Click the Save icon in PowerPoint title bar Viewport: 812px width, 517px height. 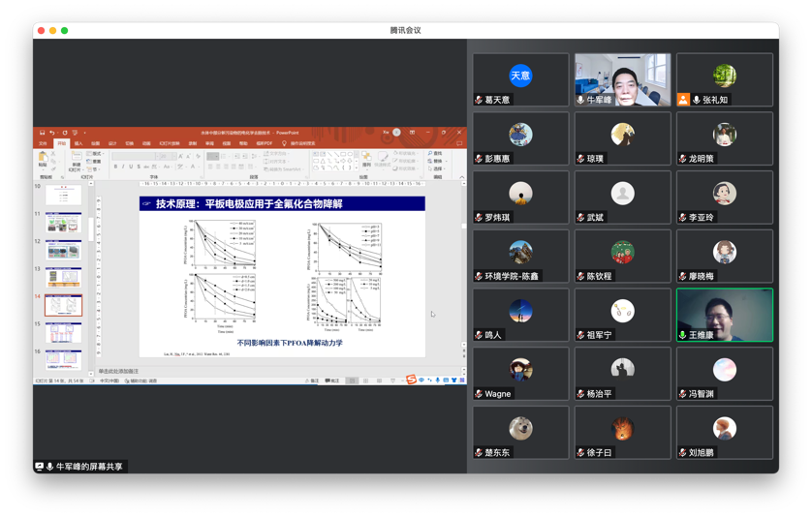42,133
